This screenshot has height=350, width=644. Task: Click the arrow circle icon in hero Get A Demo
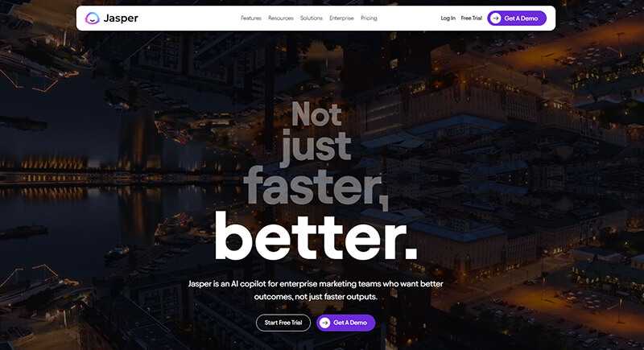click(325, 323)
